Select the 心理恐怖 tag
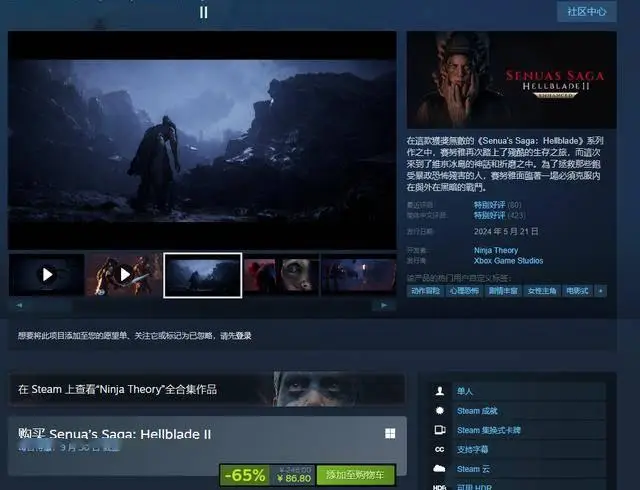The image size is (640, 490). click(x=464, y=291)
